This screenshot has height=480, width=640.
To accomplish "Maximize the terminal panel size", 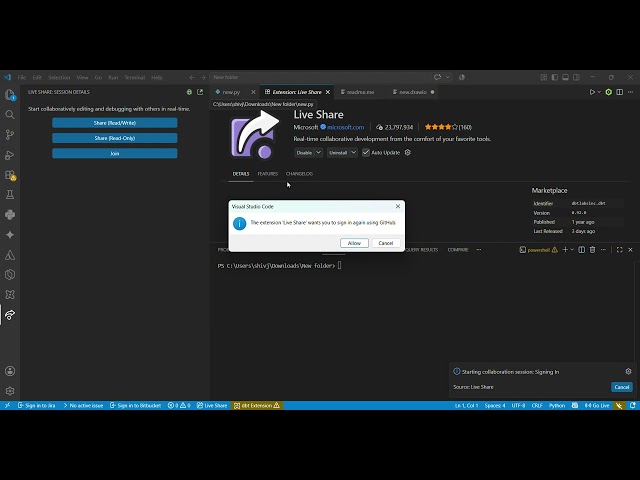I will [620, 249].
